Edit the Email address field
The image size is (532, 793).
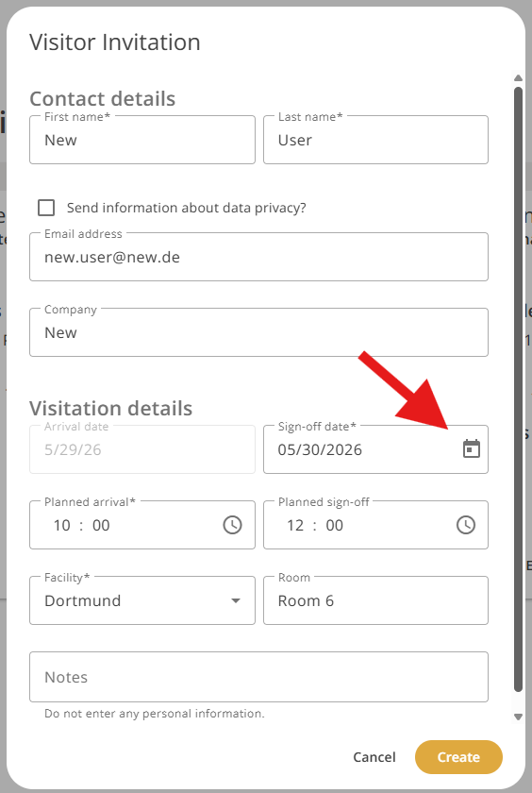tap(258, 257)
